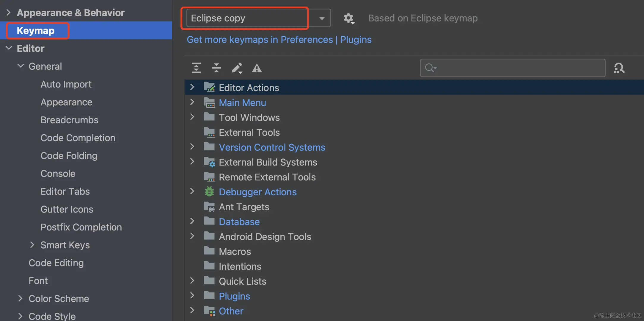
Task: Open the Eclipse copy keymap dropdown
Action: [x=321, y=18]
